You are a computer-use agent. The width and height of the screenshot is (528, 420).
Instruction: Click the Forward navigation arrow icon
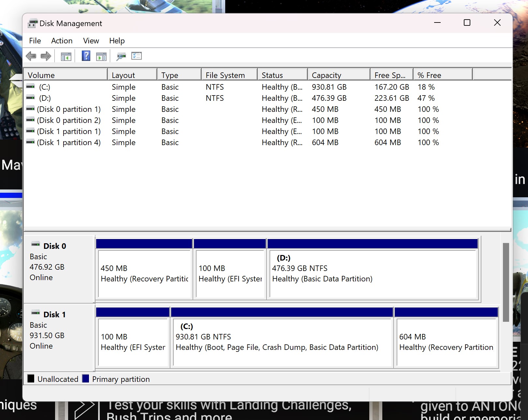pyautogui.click(x=46, y=56)
